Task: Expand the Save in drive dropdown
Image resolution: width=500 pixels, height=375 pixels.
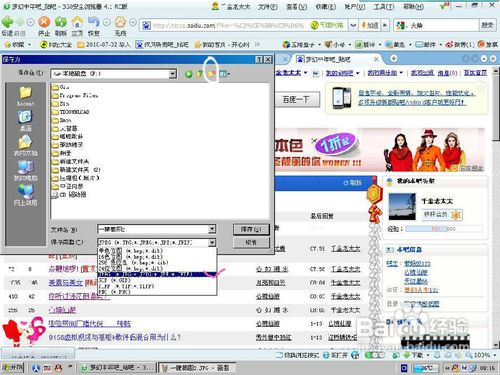Action: (173, 74)
